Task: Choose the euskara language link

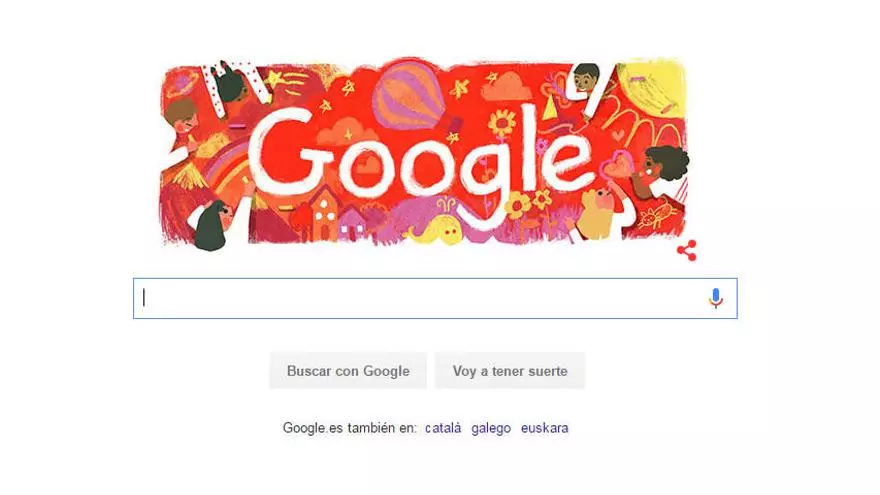Action: pos(544,428)
